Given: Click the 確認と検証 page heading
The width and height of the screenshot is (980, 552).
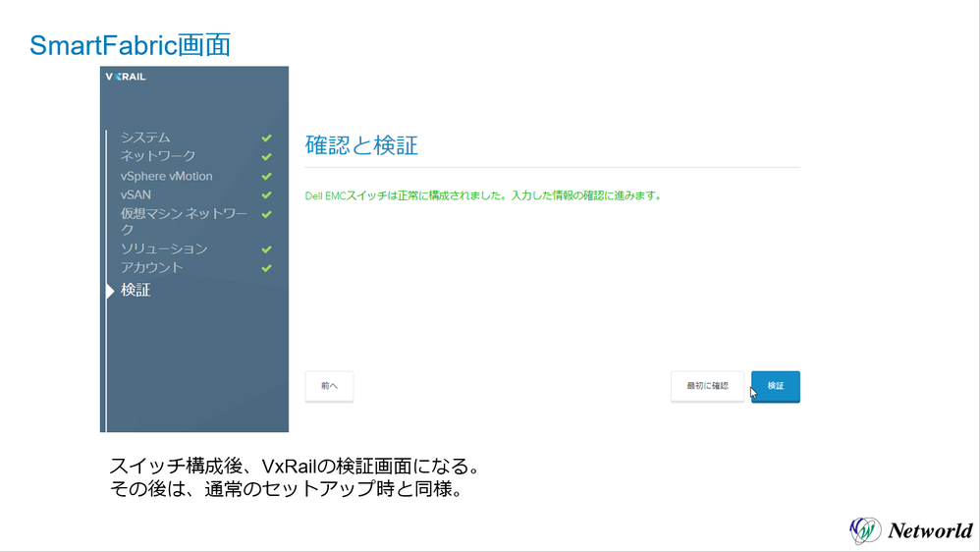Looking at the screenshot, I should [361, 145].
